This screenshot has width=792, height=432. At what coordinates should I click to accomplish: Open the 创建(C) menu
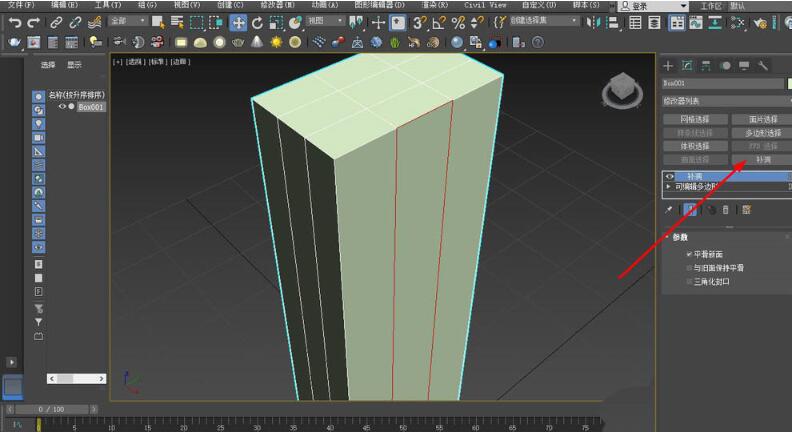pos(230,5)
